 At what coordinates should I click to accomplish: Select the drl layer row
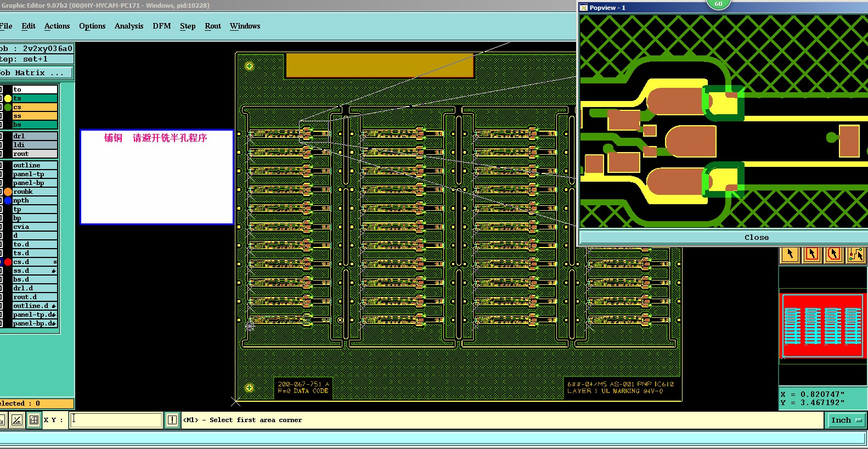(35, 136)
